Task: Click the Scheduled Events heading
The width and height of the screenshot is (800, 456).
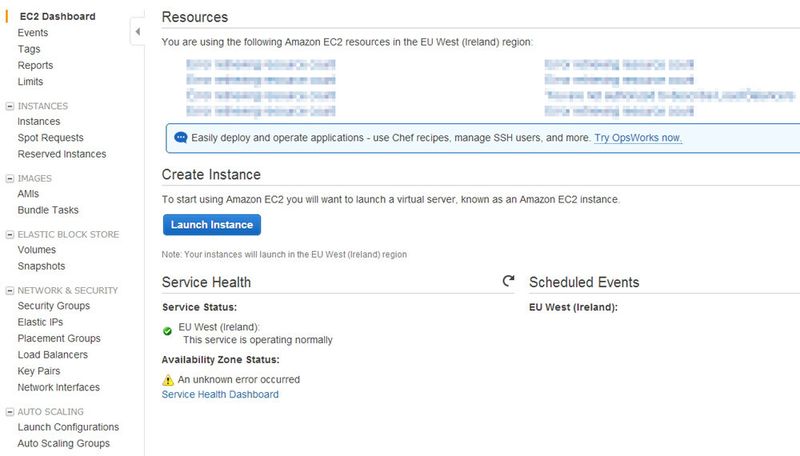Action: pos(584,282)
